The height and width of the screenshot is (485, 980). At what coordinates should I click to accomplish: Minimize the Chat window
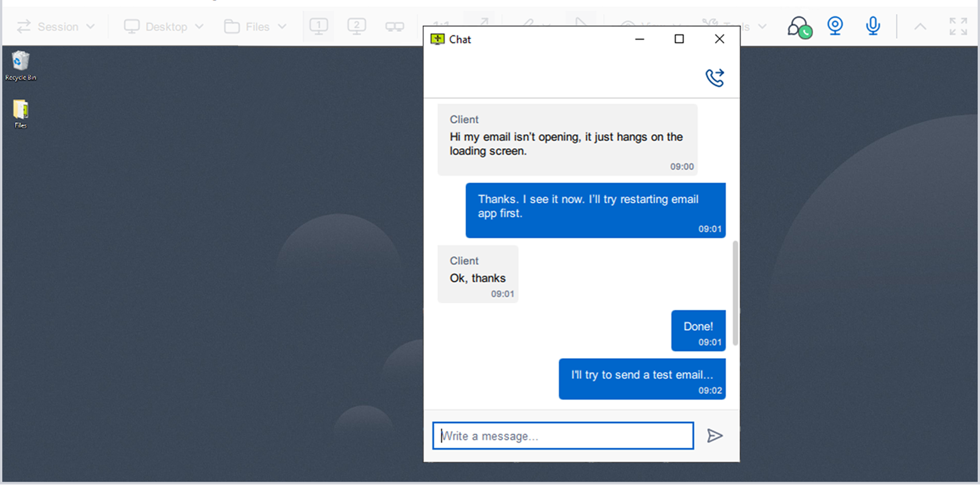coord(640,39)
